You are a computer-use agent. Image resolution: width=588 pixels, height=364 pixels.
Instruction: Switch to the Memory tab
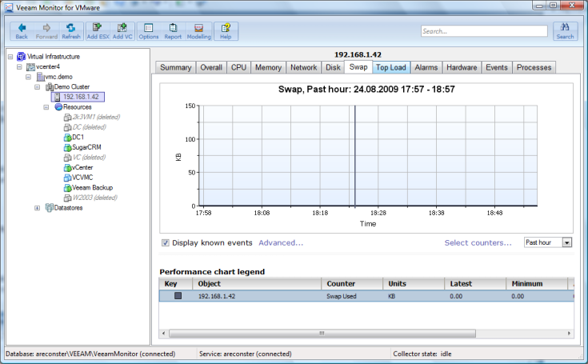coord(268,68)
